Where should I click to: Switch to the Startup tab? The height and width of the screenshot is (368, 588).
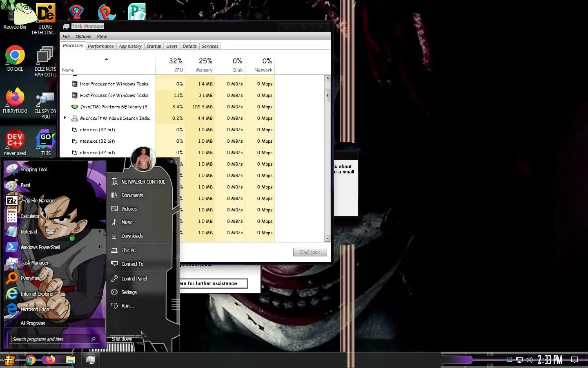pyautogui.click(x=154, y=46)
